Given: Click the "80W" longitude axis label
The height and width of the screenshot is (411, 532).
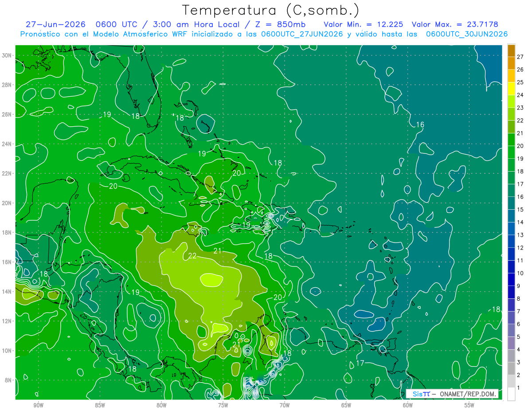Looking at the screenshot, I should coord(162,405).
